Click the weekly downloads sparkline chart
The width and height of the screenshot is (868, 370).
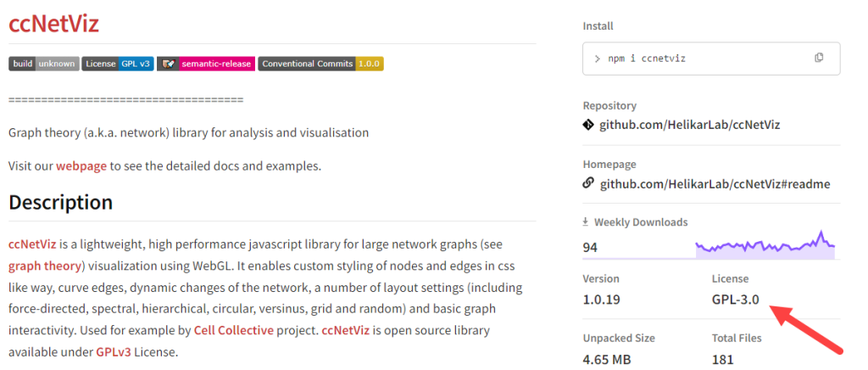point(765,246)
